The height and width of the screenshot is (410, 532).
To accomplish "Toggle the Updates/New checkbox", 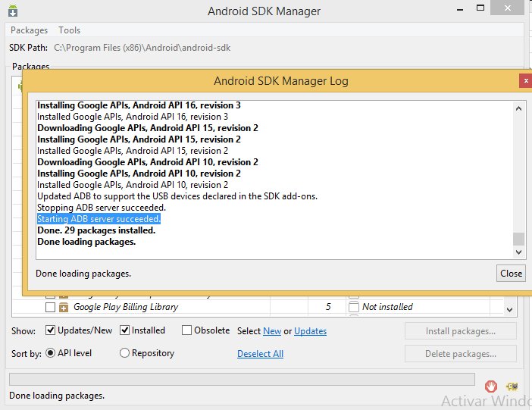I will click(50, 330).
